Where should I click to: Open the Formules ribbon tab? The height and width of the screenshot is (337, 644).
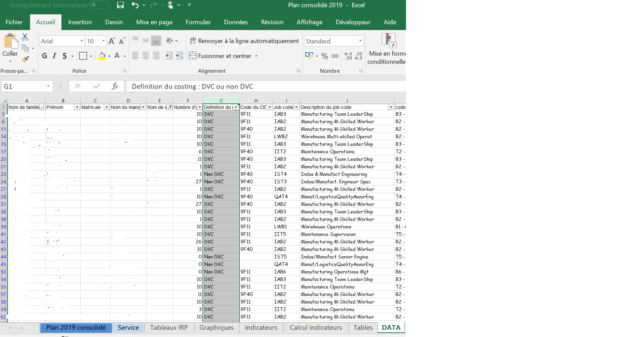coord(198,22)
